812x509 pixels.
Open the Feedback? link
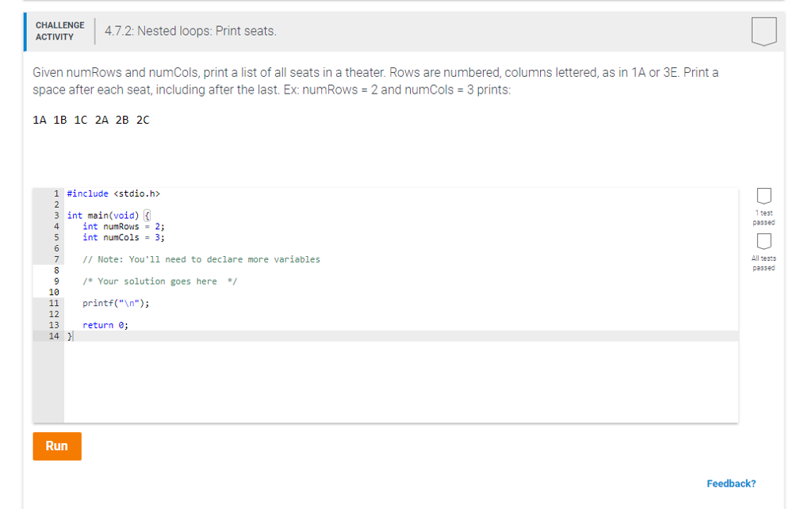[x=731, y=483]
